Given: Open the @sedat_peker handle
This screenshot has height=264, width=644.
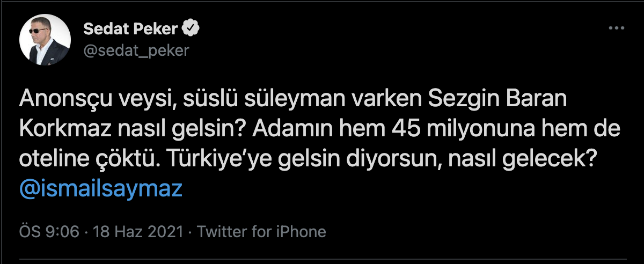Looking at the screenshot, I should click(x=136, y=50).
